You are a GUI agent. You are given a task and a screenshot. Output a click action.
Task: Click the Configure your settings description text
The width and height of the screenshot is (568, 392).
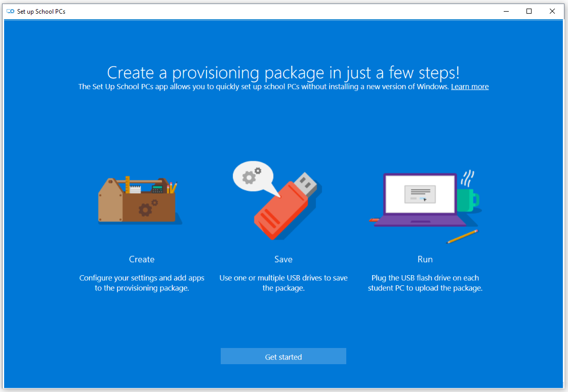(142, 283)
